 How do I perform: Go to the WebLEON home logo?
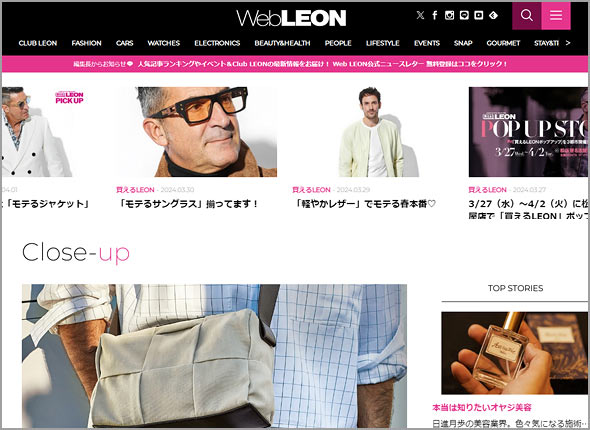[x=291, y=18]
